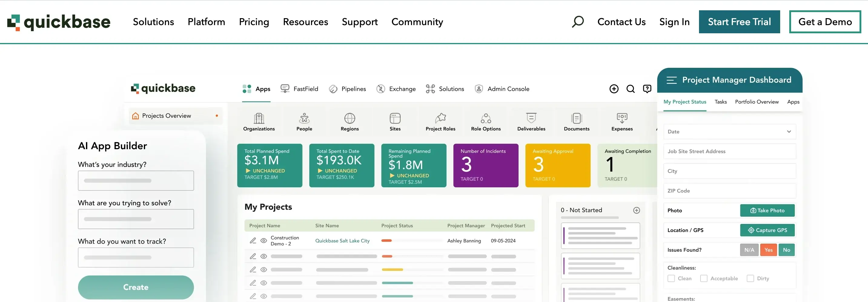Screen dimensions: 868x302
Task: Click the Organizations table icon
Action: point(259,118)
